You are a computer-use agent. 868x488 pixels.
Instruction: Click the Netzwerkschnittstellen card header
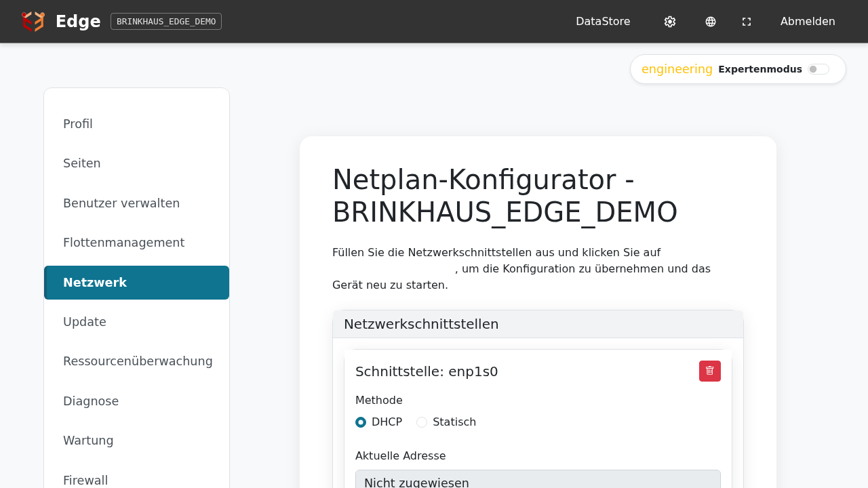[538, 324]
